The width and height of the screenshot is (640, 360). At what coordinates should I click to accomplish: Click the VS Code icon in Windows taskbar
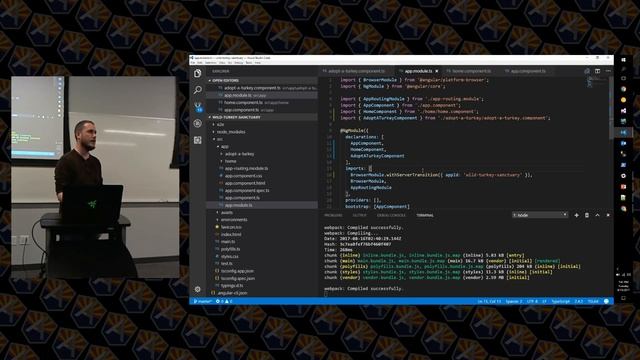tap(623, 132)
